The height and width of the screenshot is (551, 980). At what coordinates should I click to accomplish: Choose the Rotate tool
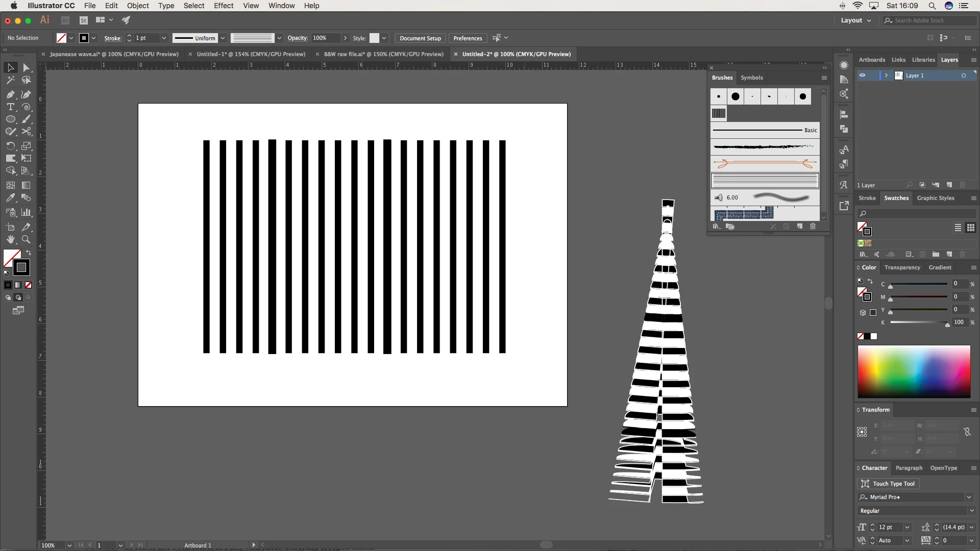click(x=10, y=146)
